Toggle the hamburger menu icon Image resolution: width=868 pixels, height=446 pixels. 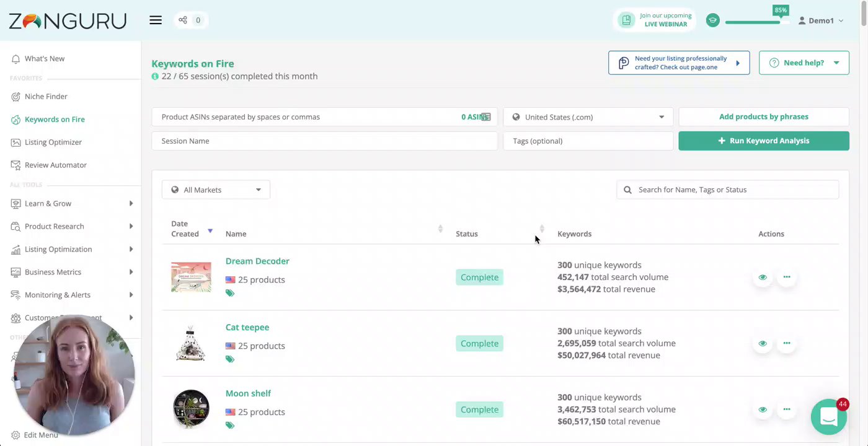coord(156,20)
